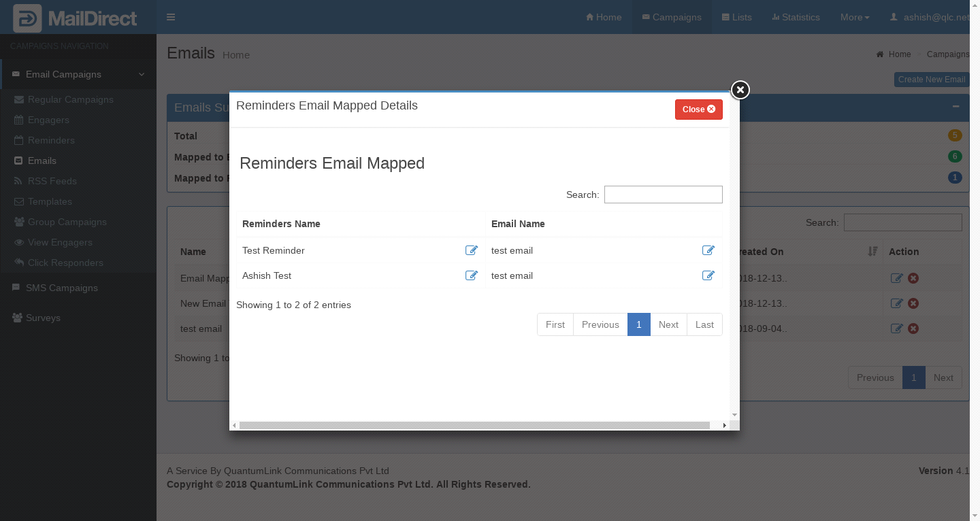Open Lists from the top navigation

pyautogui.click(x=736, y=17)
